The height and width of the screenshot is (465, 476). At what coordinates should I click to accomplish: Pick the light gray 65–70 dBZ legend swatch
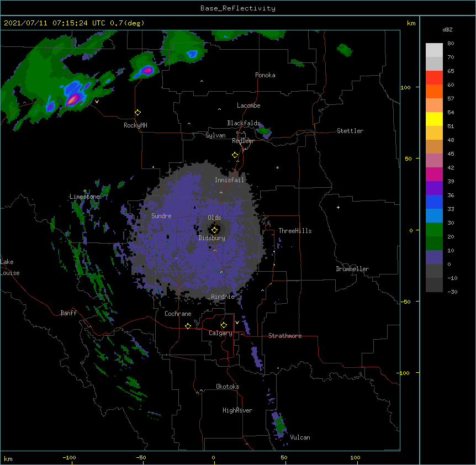(x=434, y=64)
